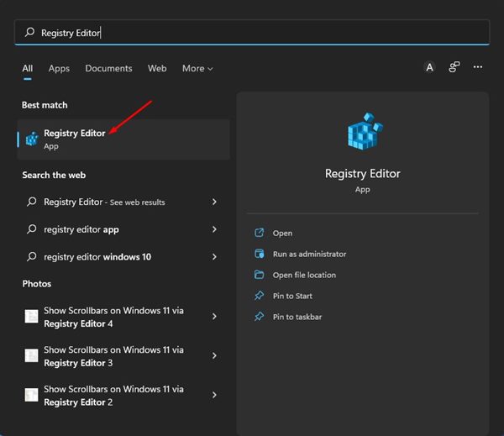
Task: Click the Pin to Start pin icon
Action: pos(260,296)
